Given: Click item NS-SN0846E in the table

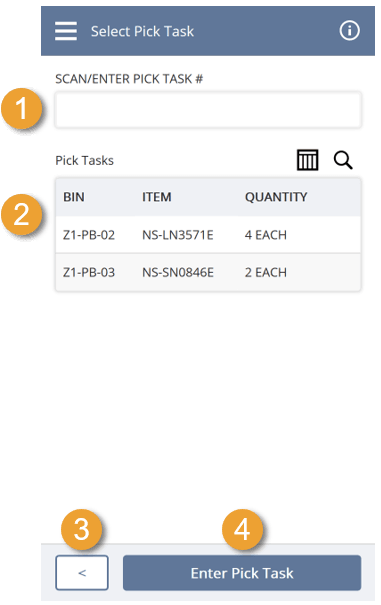Looking at the screenshot, I should (178, 272).
